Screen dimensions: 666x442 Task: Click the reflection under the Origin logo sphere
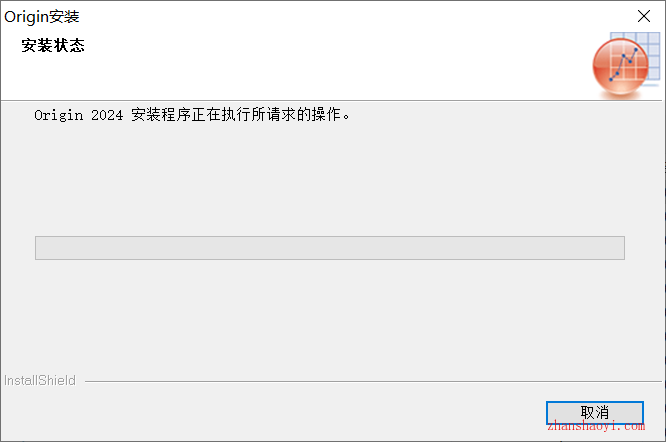[x=621, y=95]
